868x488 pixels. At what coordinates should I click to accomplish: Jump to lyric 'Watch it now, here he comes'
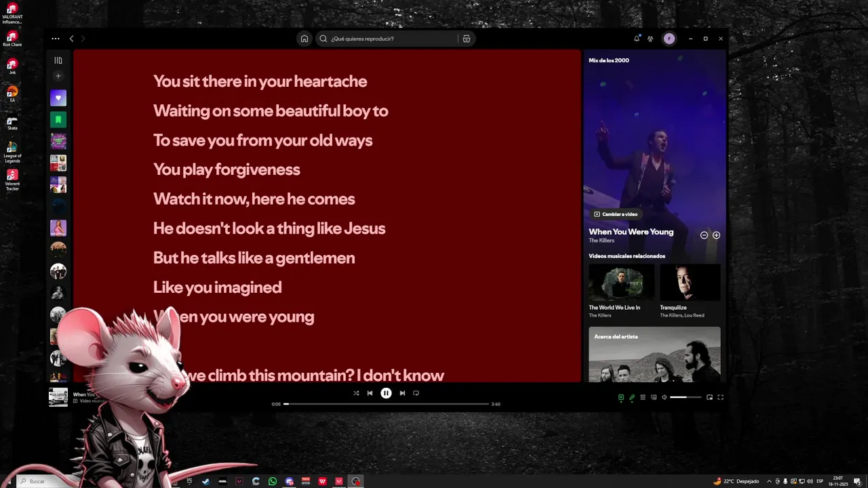tap(254, 199)
